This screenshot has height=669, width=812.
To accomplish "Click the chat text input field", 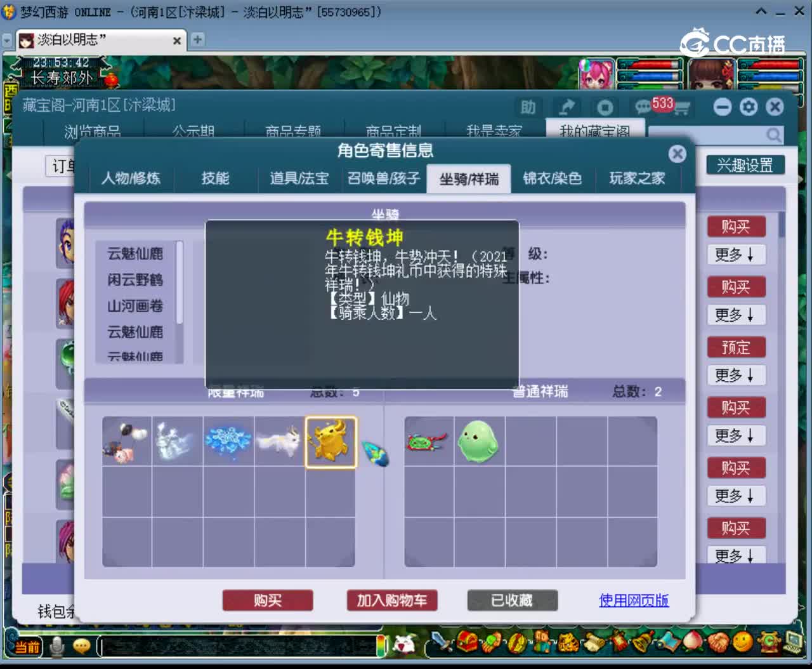I will (238, 647).
